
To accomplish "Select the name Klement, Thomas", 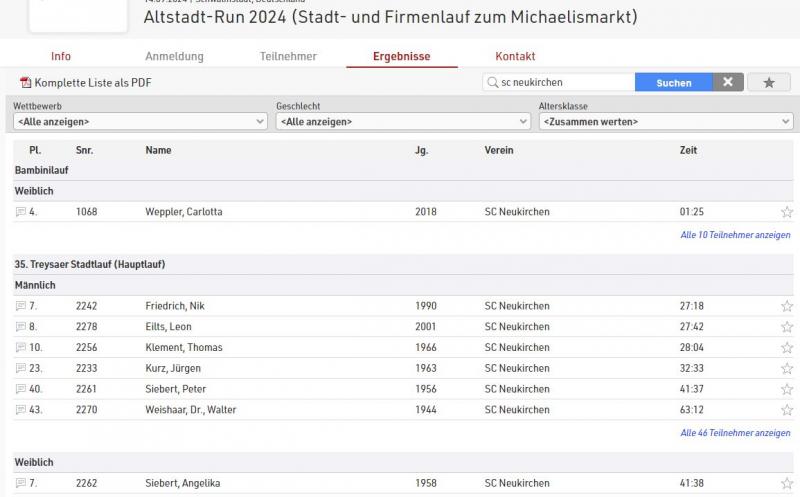I will 184,347.
